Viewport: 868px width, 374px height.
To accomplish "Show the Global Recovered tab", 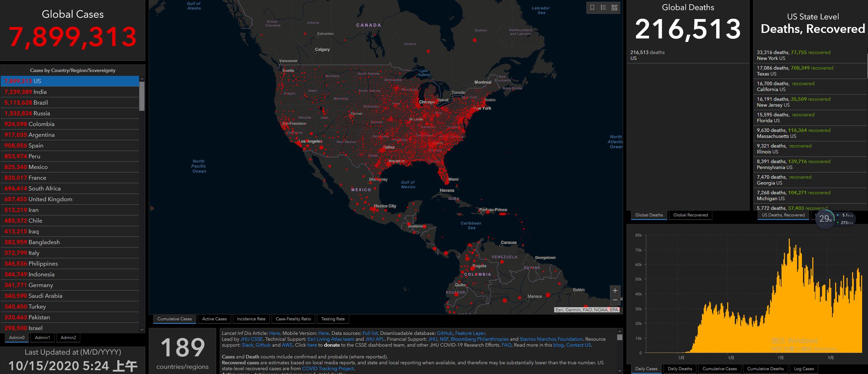I will (x=690, y=215).
